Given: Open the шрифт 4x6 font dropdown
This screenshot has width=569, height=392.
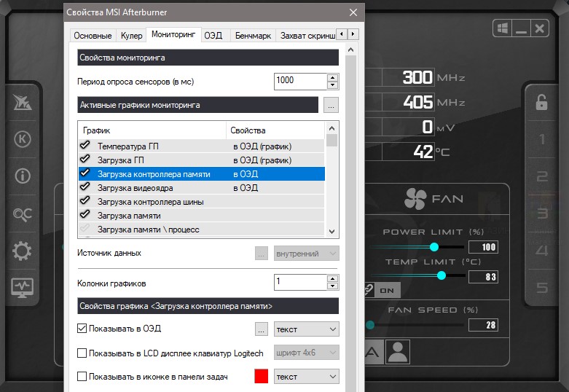Looking at the screenshot, I should (x=306, y=353).
